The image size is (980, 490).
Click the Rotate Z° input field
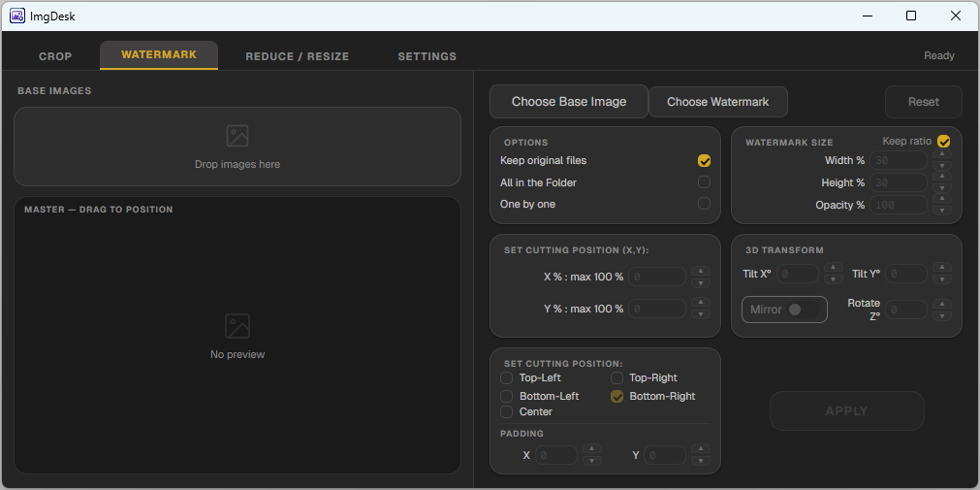tap(906, 310)
